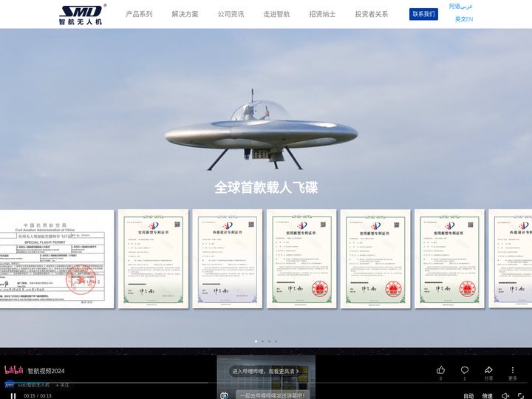Follow the uploader with +关注
The height and width of the screenshot is (399, 532).
62,385
